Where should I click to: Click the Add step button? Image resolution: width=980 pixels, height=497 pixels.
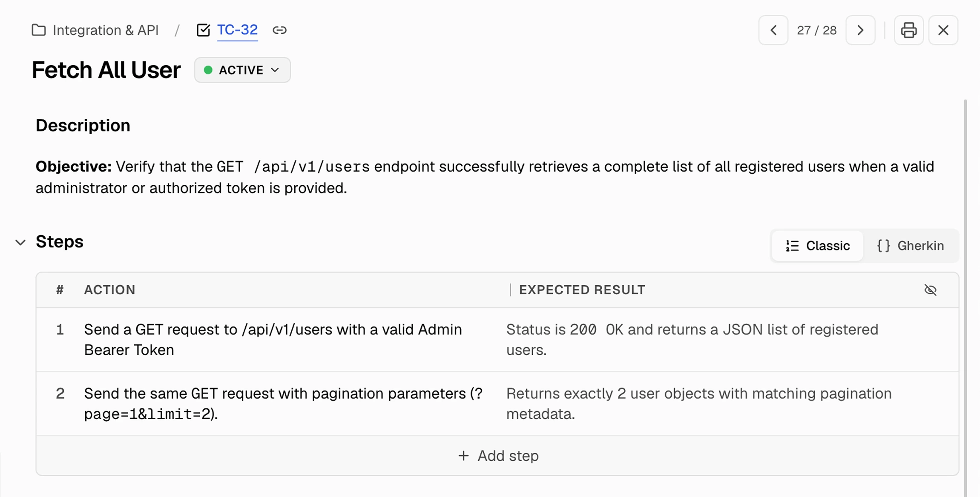click(x=497, y=456)
